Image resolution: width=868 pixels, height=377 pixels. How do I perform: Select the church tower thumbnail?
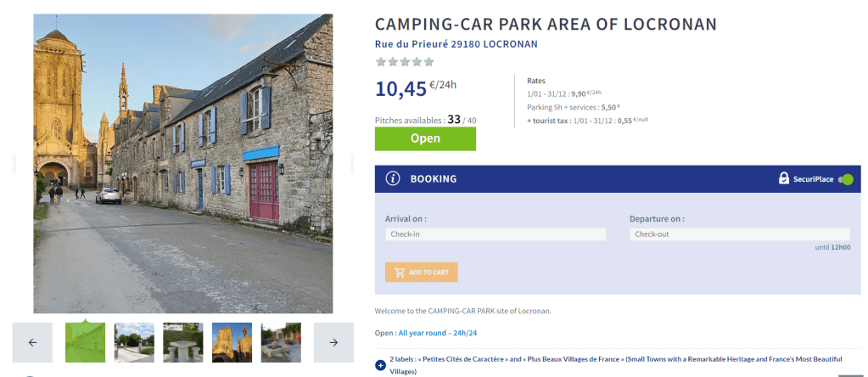pos(232,342)
